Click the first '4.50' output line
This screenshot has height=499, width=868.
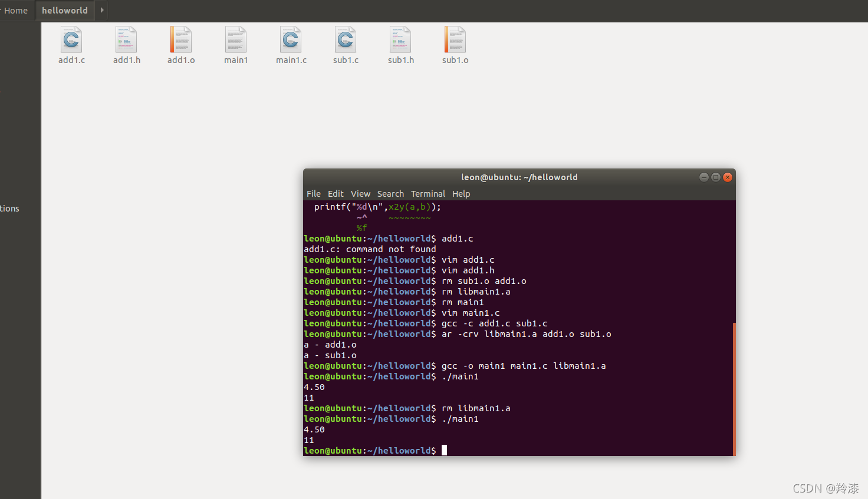(x=314, y=387)
